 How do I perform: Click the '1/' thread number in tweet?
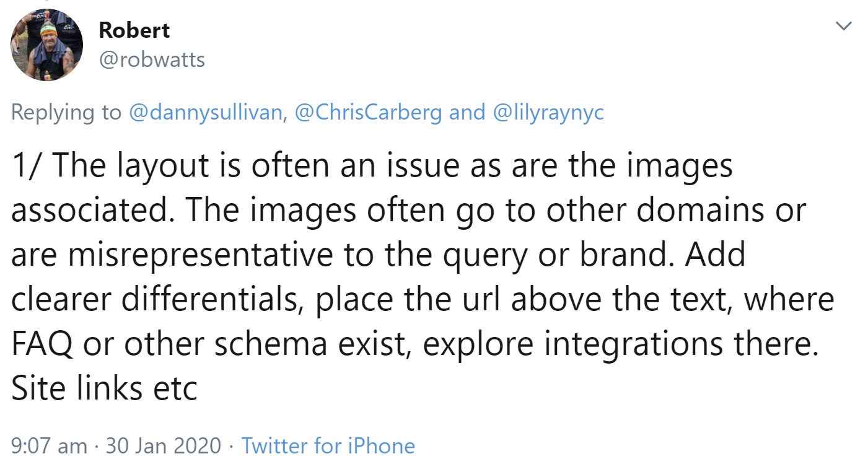[27, 166]
